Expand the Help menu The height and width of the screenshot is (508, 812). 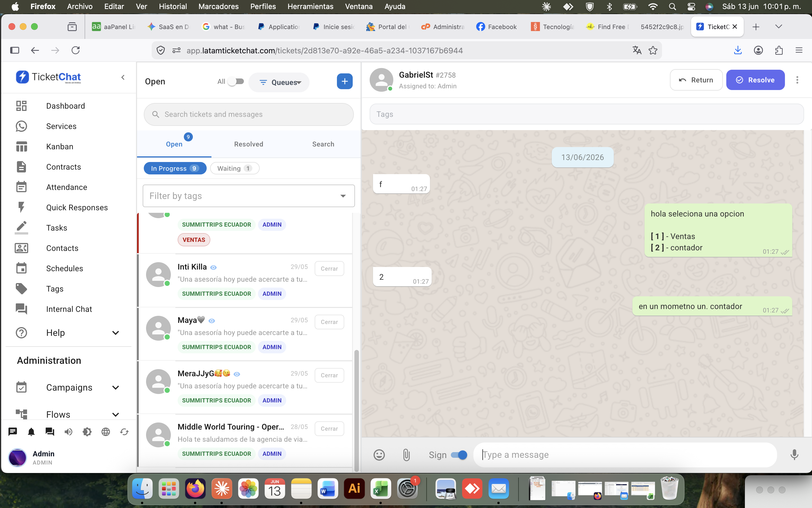(x=115, y=333)
